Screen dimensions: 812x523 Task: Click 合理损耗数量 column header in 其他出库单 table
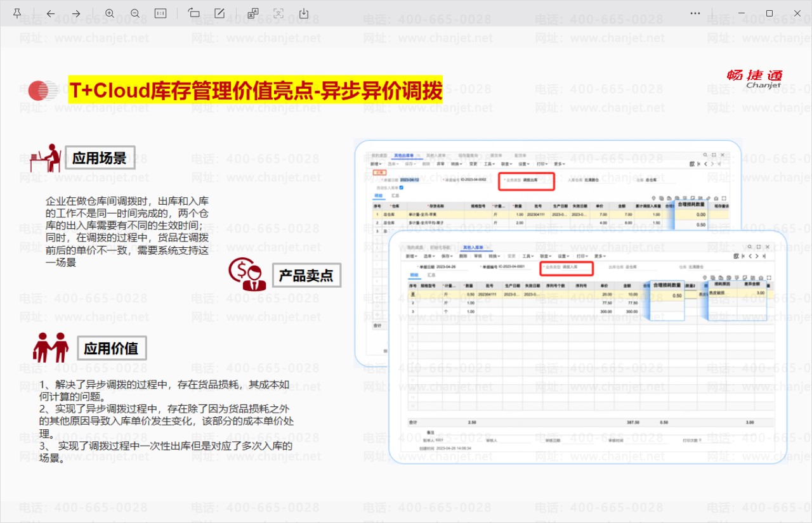click(x=691, y=205)
